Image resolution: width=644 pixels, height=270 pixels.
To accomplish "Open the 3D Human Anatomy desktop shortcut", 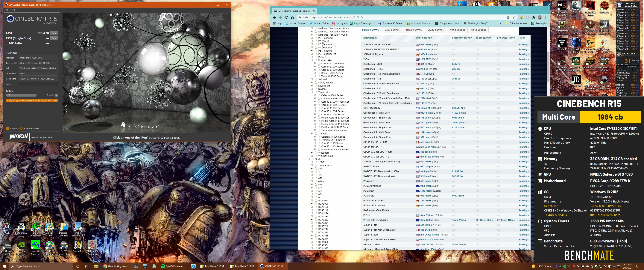I will point(92,247).
